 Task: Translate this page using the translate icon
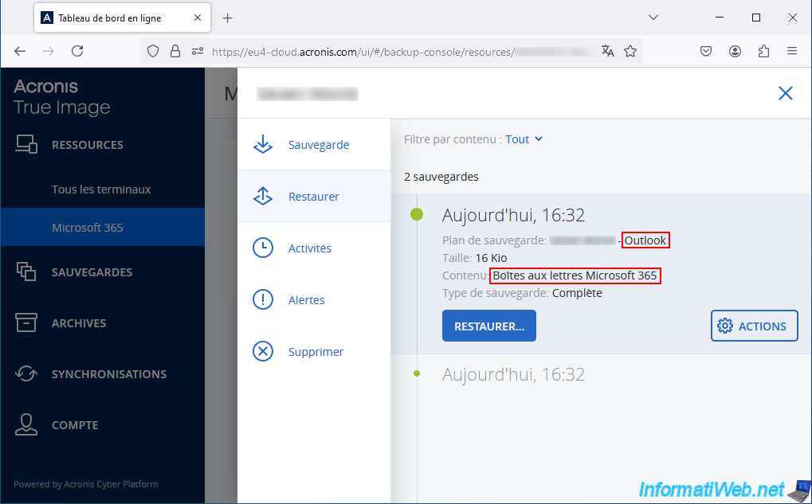point(608,51)
